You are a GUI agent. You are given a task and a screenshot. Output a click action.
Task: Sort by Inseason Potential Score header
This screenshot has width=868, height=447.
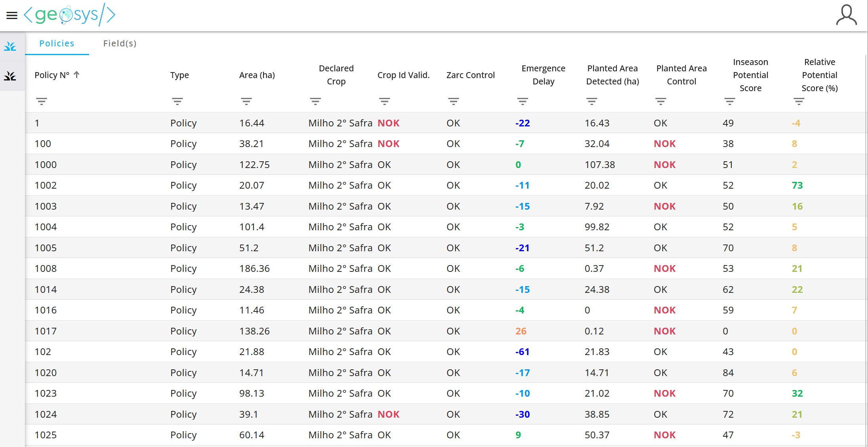click(750, 75)
